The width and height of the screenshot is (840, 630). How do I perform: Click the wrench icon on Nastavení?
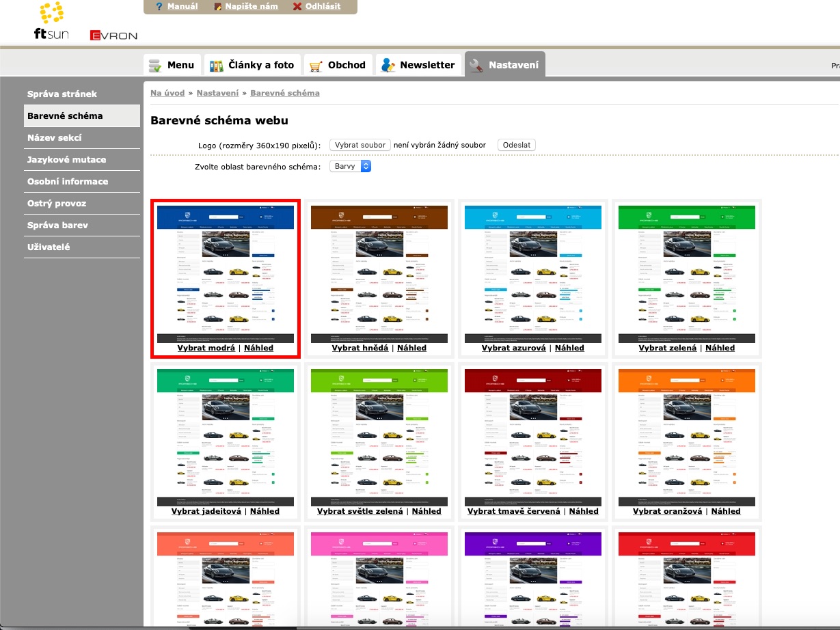pos(476,66)
